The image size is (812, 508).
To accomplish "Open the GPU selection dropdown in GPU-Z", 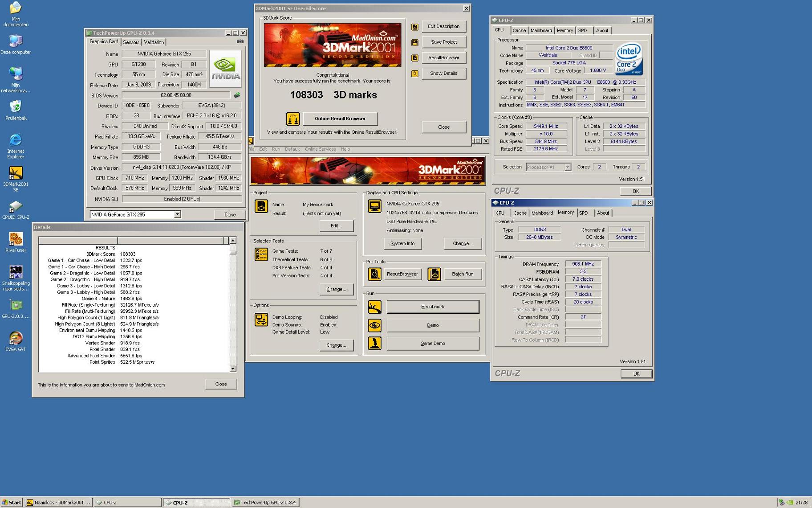I will tap(177, 214).
